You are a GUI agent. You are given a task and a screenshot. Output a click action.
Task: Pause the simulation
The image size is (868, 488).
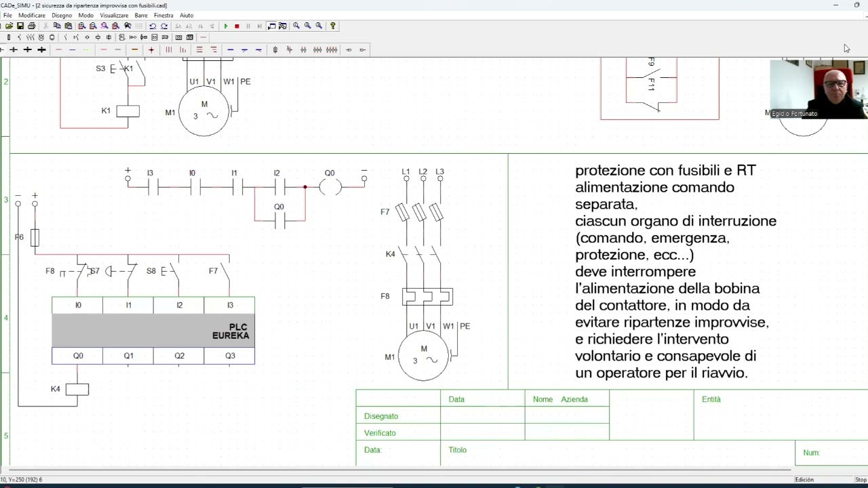(x=248, y=26)
